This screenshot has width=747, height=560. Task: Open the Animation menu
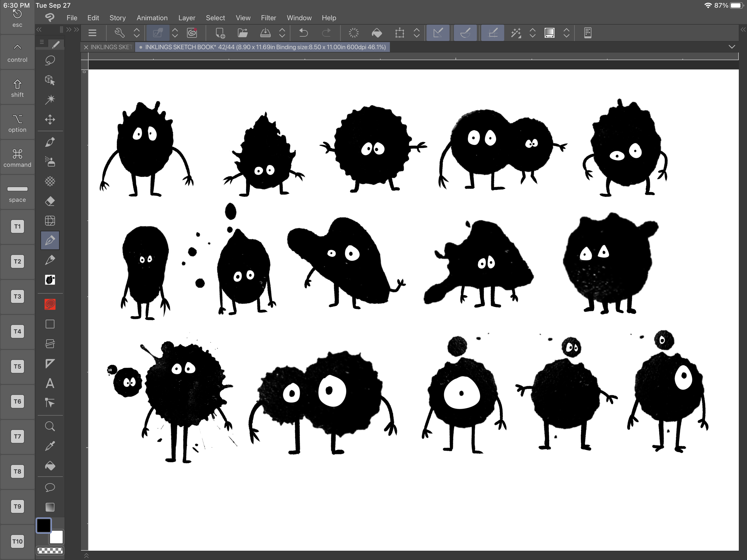[x=152, y=18]
